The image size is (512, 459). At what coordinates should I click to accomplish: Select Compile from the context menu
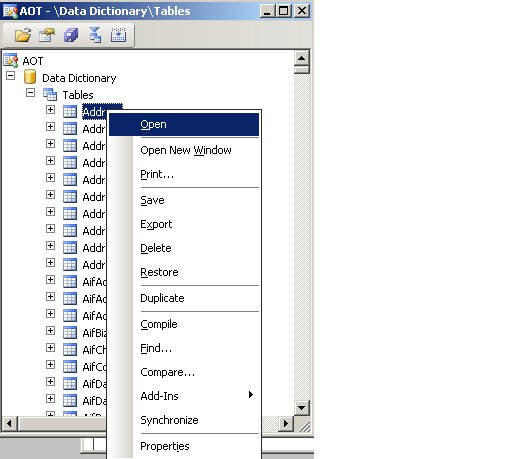[x=184, y=324]
